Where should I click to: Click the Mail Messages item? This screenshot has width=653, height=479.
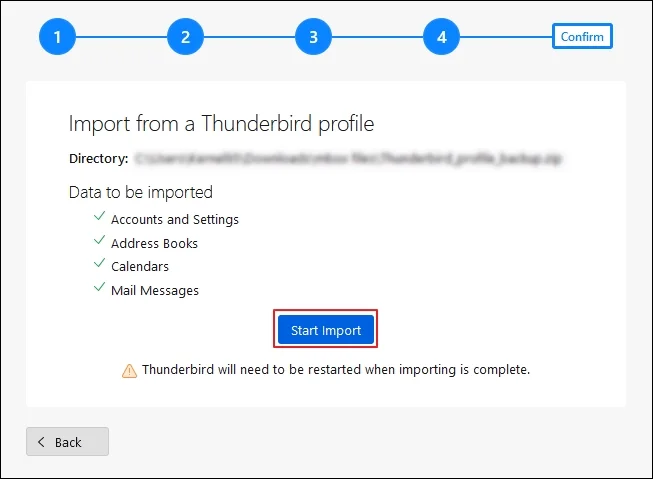[x=155, y=290]
